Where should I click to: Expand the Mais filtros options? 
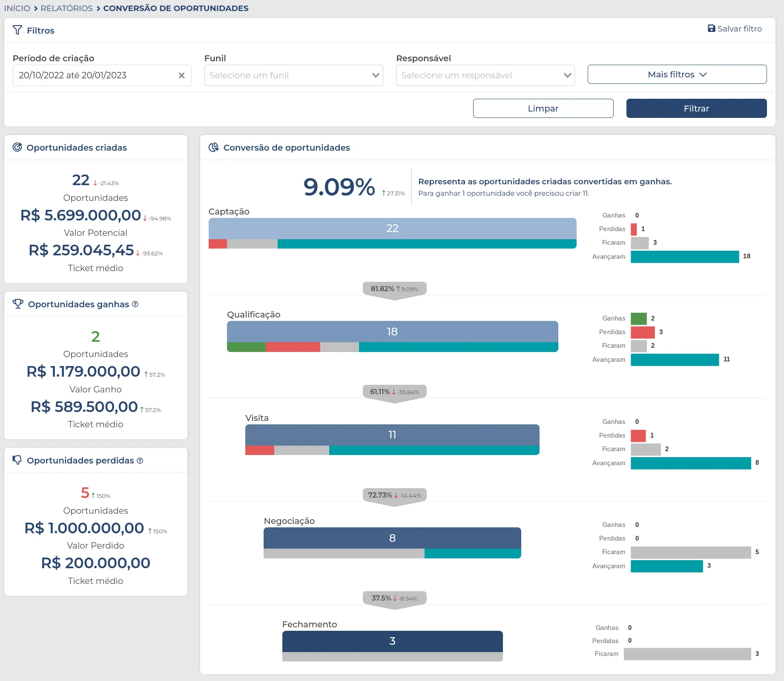677,74
